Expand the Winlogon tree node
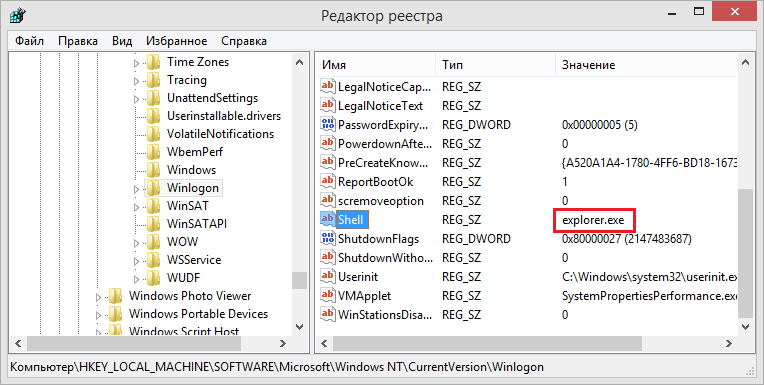The height and width of the screenshot is (385, 764). (x=136, y=189)
